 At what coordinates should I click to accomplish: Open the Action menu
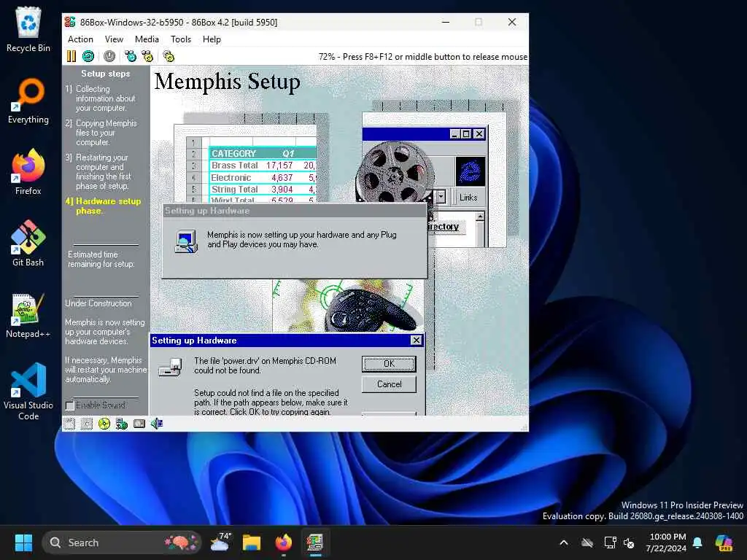click(80, 39)
